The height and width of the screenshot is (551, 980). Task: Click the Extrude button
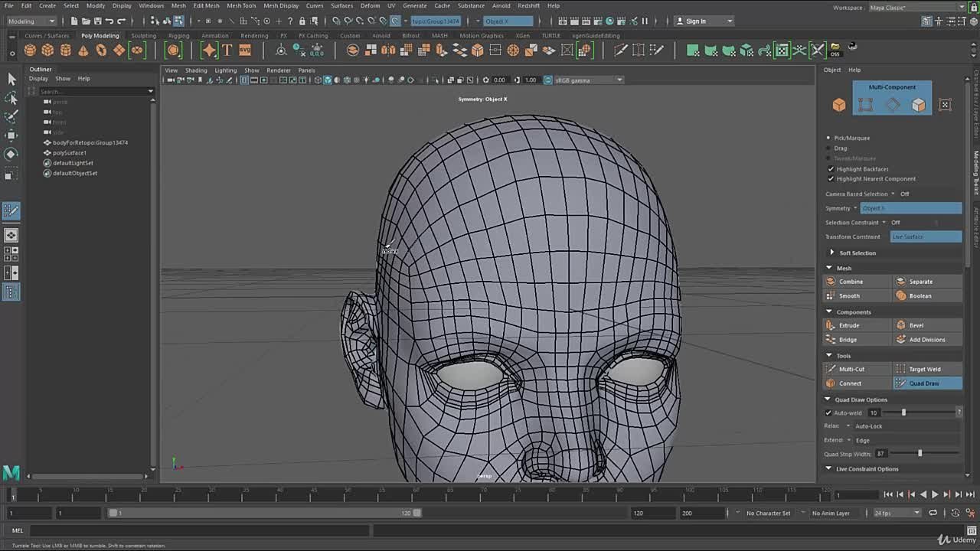(849, 325)
